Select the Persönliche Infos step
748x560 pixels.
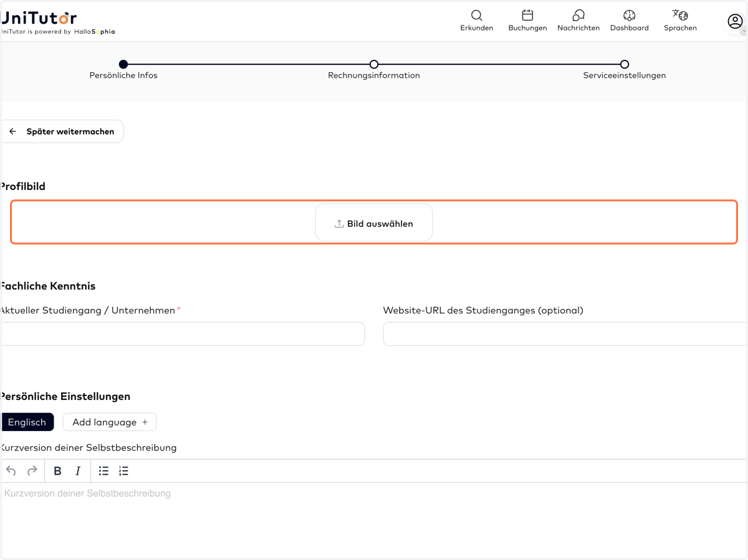123,64
